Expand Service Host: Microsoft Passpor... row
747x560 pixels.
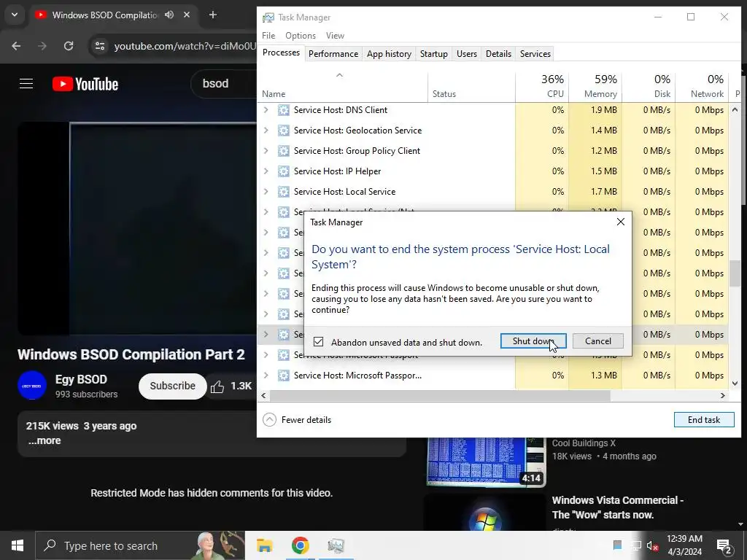pos(266,376)
